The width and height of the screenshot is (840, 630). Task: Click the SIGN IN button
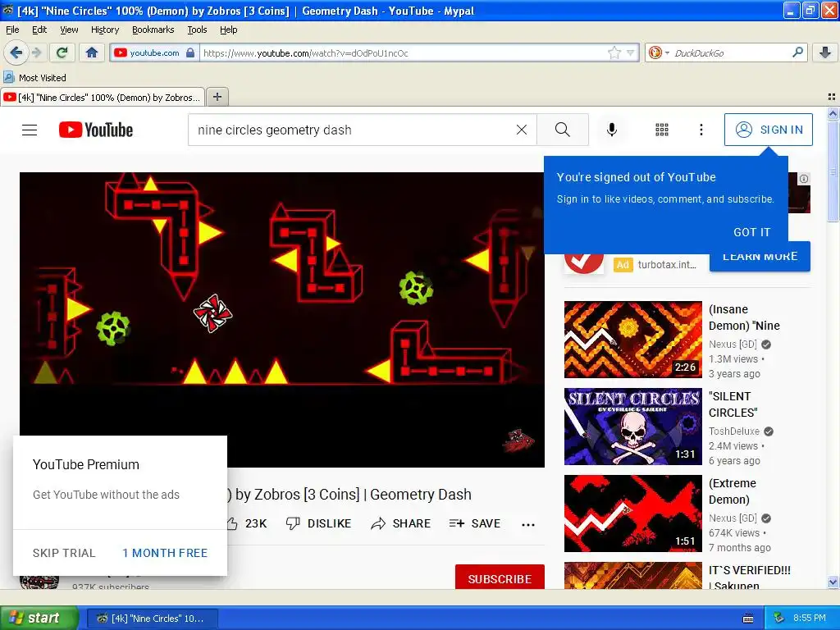coord(768,130)
